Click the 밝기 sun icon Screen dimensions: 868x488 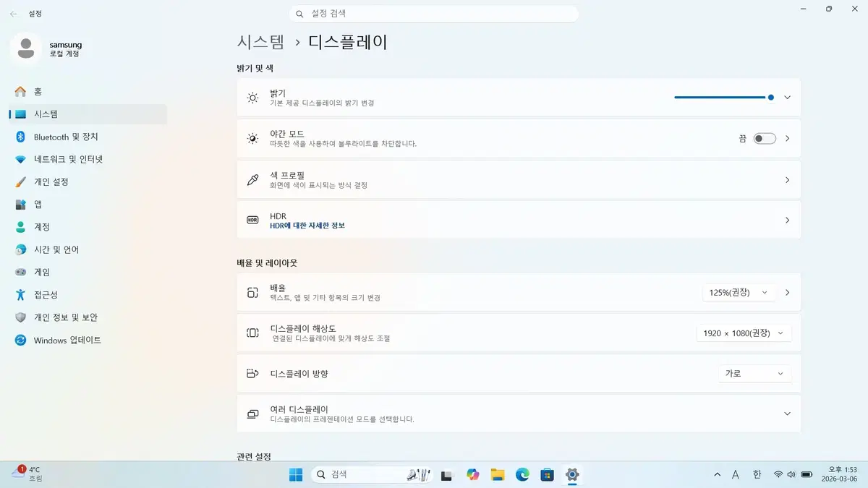[x=252, y=98]
